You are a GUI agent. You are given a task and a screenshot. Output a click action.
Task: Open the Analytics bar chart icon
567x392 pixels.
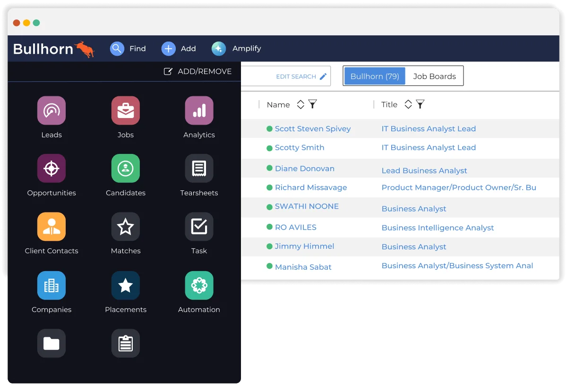point(199,111)
